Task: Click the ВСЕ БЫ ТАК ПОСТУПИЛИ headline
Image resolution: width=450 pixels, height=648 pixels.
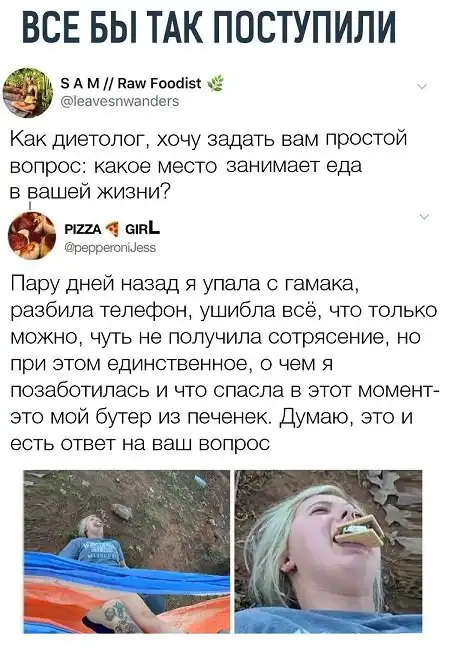Action: click(x=209, y=27)
